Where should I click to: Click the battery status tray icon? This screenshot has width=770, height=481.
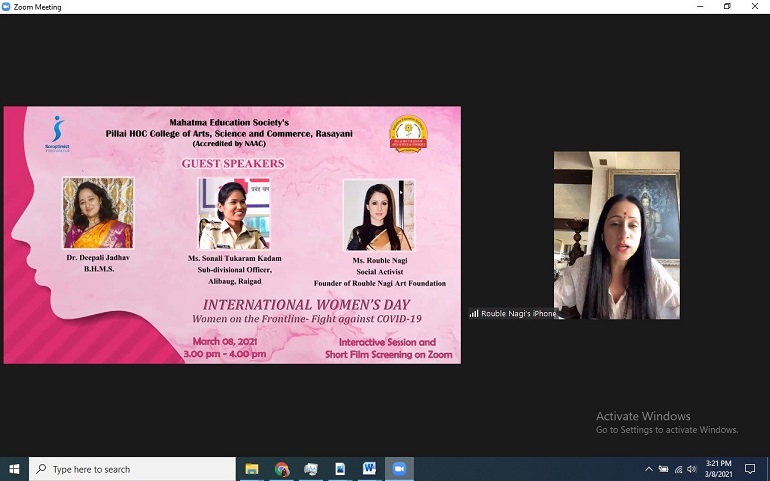pos(663,469)
